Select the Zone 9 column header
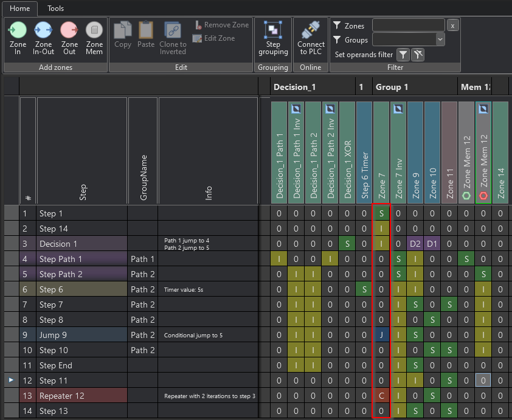Image resolution: width=512 pixels, height=420 pixels. pos(415,153)
